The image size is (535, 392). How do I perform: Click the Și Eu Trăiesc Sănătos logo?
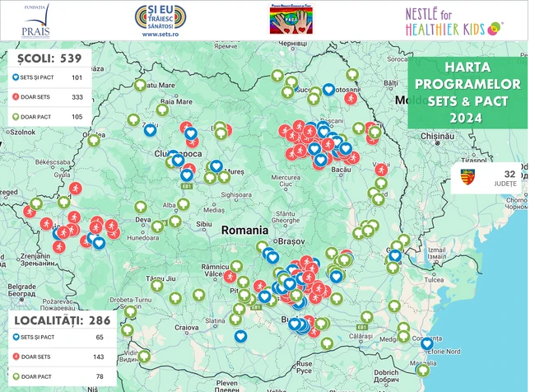(x=160, y=17)
